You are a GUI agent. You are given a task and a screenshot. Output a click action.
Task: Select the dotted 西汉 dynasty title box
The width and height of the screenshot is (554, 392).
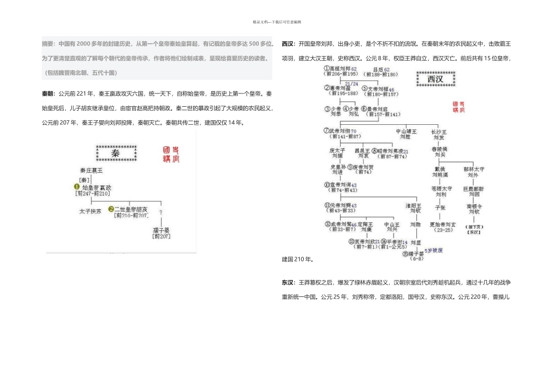tap(436, 79)
